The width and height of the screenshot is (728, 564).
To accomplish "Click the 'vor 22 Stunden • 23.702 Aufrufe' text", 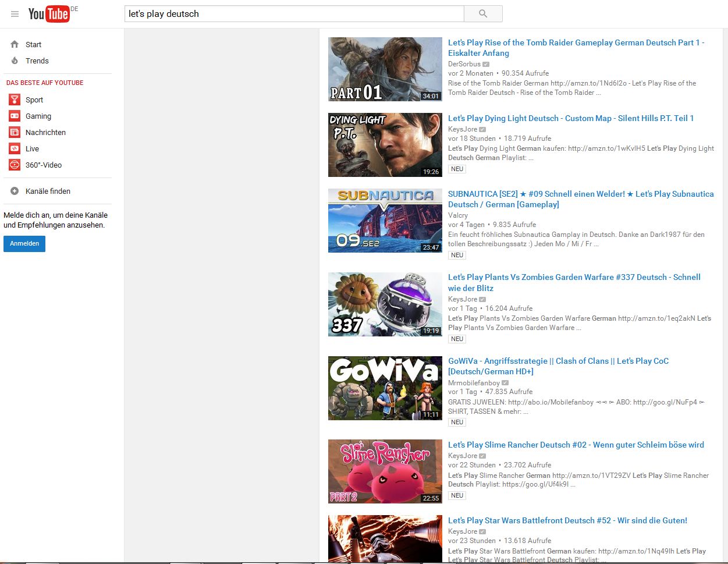I will coord(500,465).
